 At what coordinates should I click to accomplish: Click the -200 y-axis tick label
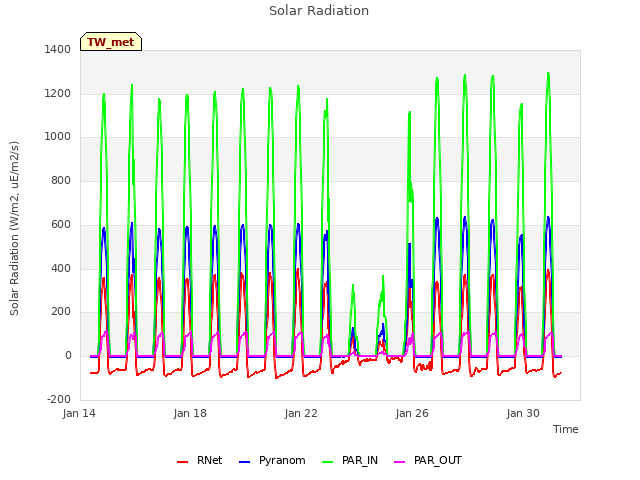pos(59,399)
